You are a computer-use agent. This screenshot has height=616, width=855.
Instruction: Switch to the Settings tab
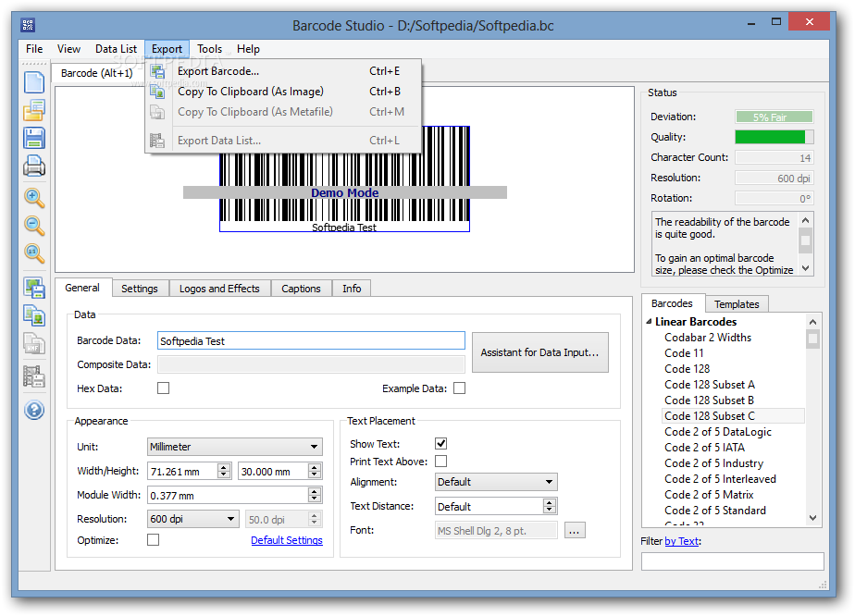[140, 289]
